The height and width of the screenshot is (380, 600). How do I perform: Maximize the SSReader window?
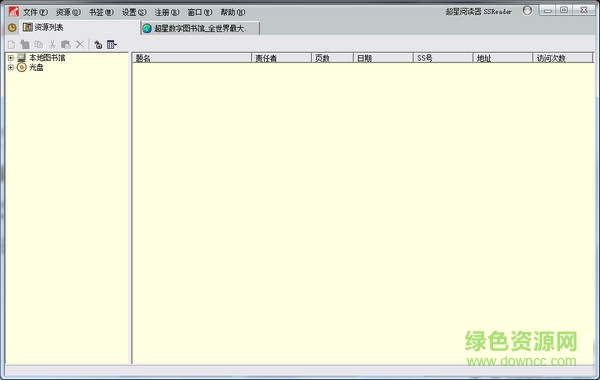click(x=564, y=10)
